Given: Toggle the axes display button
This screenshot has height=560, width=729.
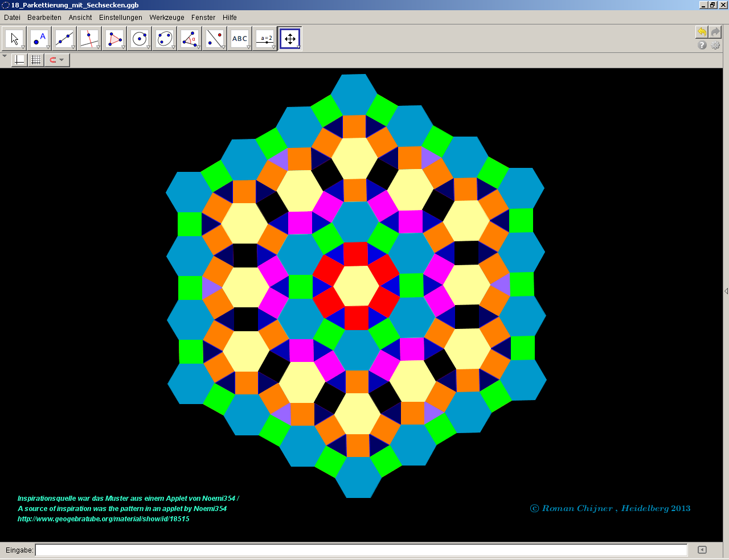Looking at the screenshot, I should point(19,60).
